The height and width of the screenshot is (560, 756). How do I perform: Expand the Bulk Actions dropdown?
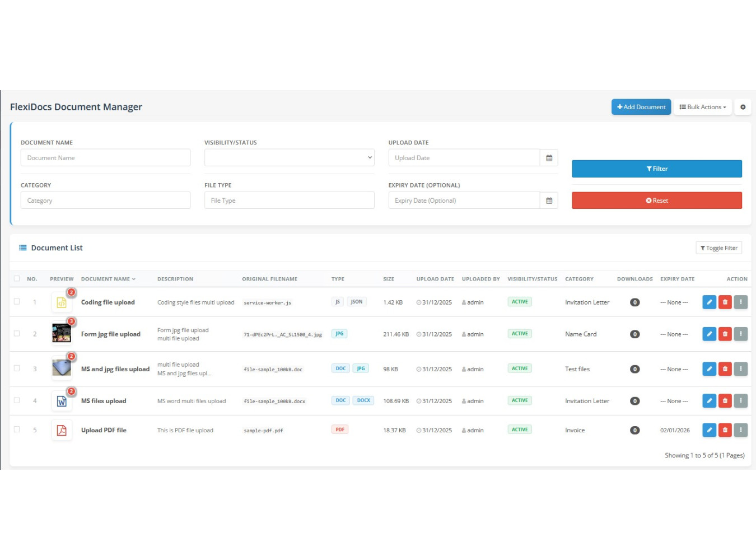tap(702, 106)
